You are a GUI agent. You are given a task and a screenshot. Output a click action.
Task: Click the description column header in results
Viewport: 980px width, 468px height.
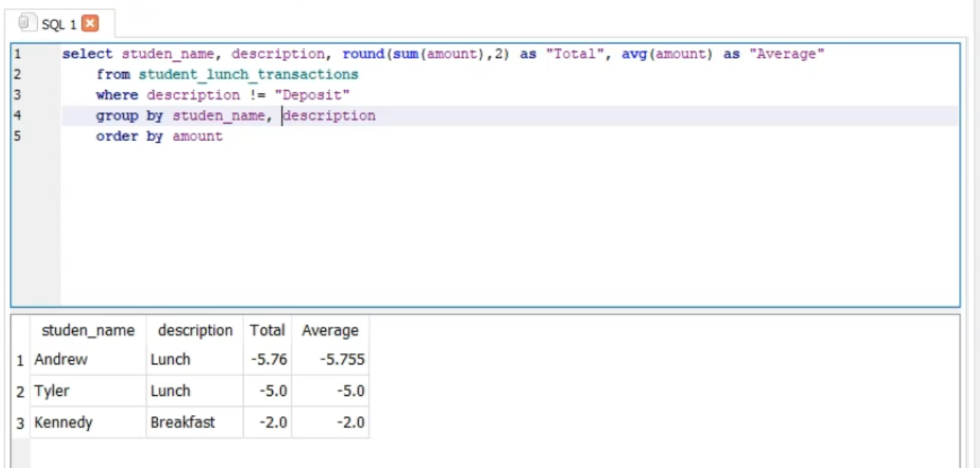click(195, 330)
